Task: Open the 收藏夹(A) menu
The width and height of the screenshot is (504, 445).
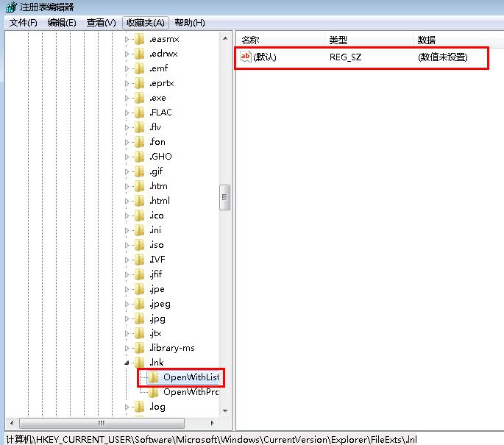Action: 146,23
